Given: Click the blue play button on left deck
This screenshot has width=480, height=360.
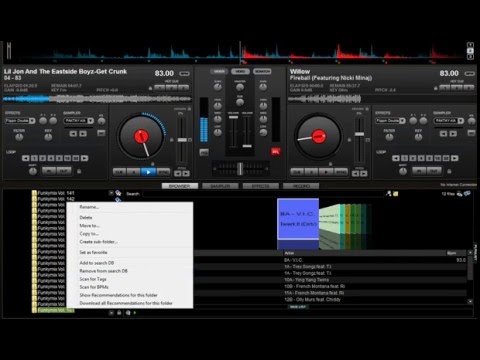Looking at the screenshot, I should click(x=148, y=172).
